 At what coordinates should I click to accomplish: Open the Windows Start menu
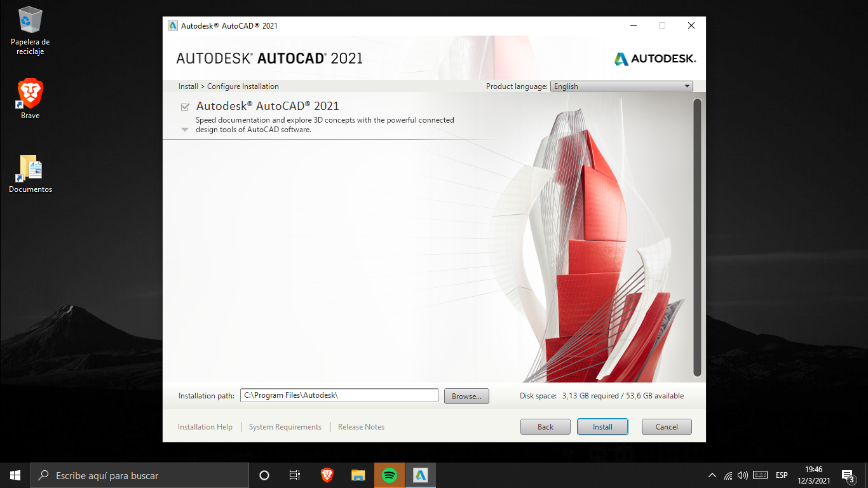pyautogui.click(x=15, y=475)
